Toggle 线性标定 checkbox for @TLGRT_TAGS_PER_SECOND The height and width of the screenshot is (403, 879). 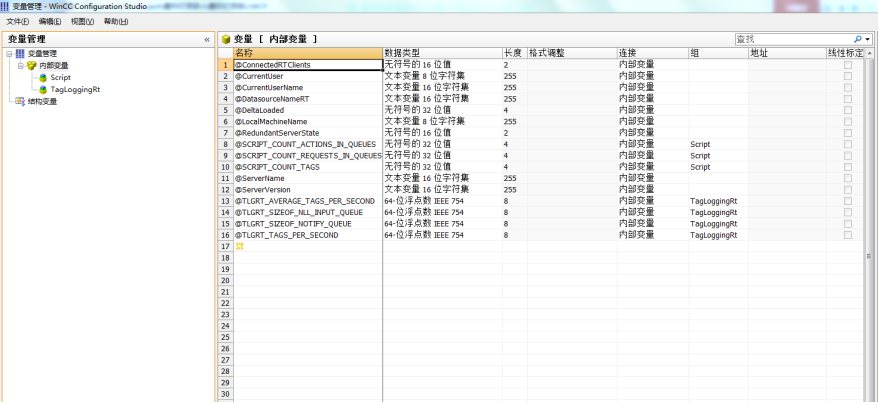(x=848, y=235)
